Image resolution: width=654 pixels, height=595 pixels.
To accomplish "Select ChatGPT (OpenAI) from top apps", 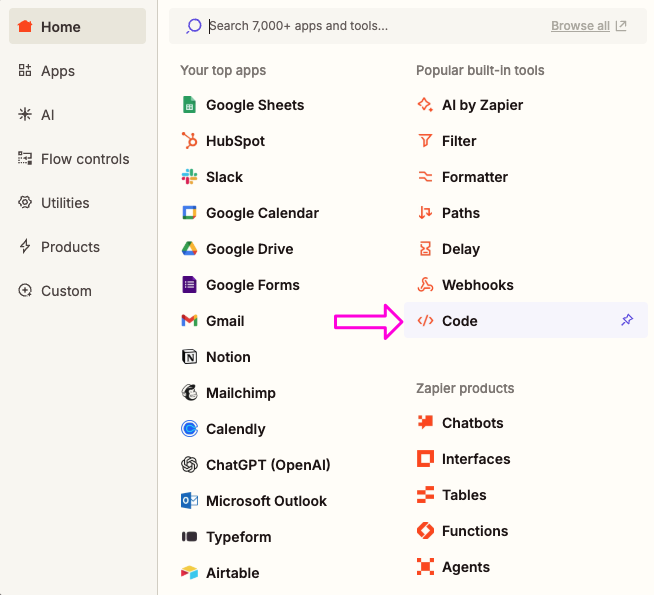I will pos(268,464).
